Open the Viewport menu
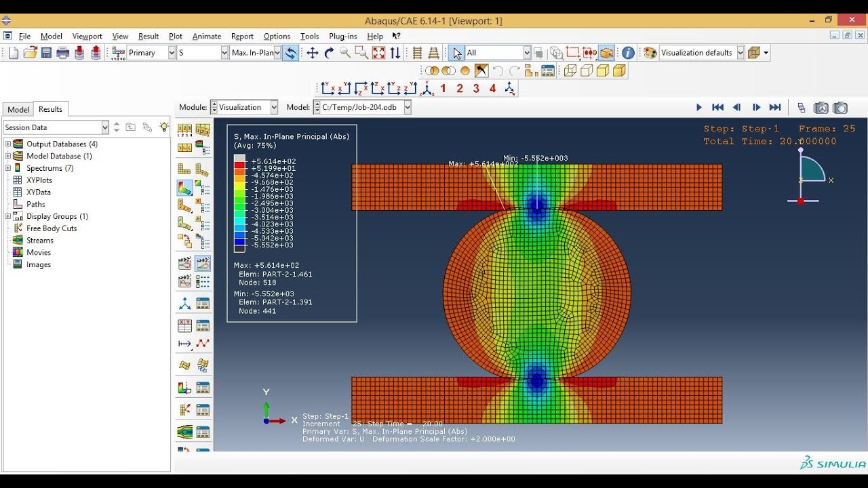Image resolution: width=868 pixels, height=488 pixels. [87, 37]
